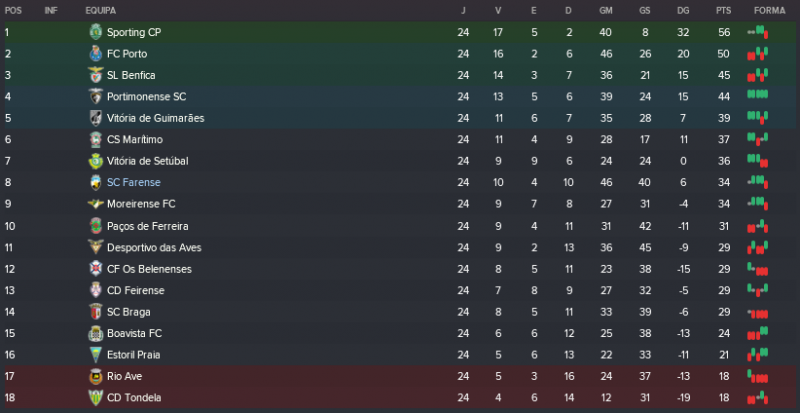Select the SC Braga crest icon
This screenshot has height=413, width=800.
(x=96, y=312)
